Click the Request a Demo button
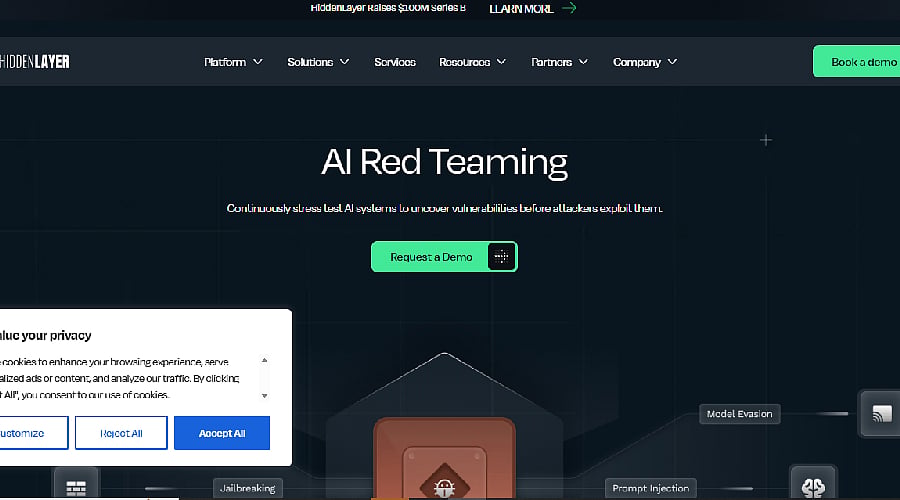Screen dimensions: 900x500 (444, 257)
